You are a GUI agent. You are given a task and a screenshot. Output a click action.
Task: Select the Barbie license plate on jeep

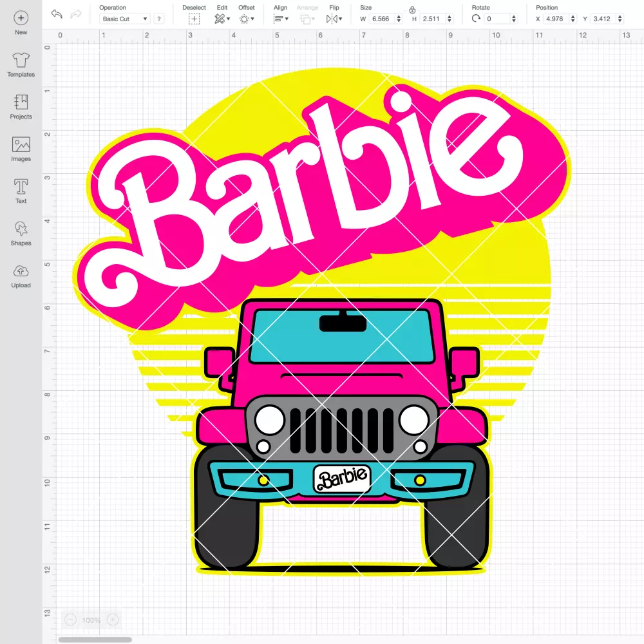tap(342, 478)
